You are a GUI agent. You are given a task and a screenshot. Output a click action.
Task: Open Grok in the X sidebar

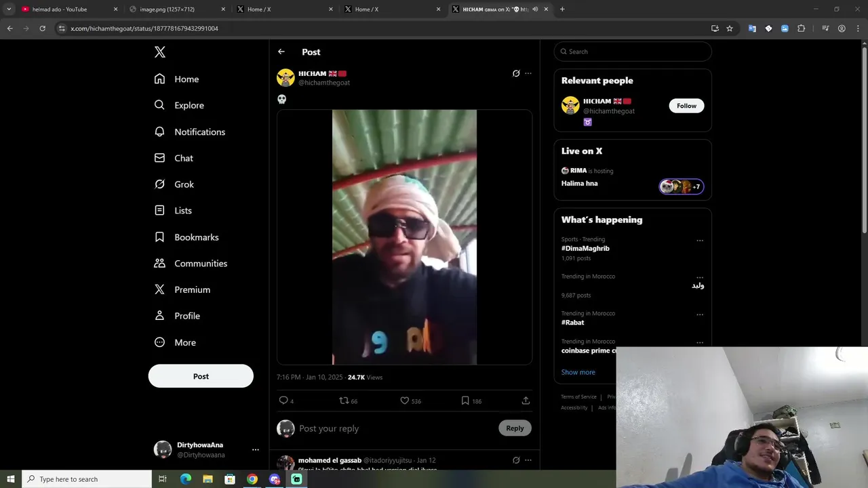(x=174, y=184)
